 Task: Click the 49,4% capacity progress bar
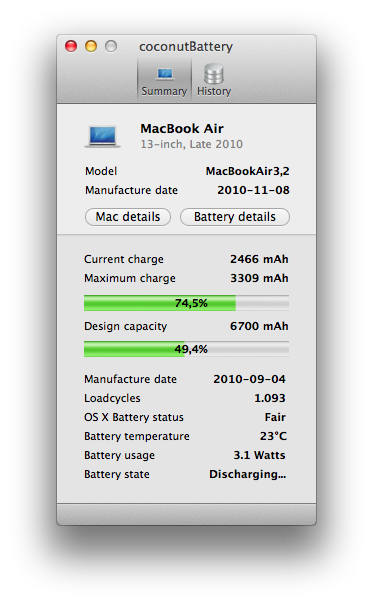pos(186,349)
